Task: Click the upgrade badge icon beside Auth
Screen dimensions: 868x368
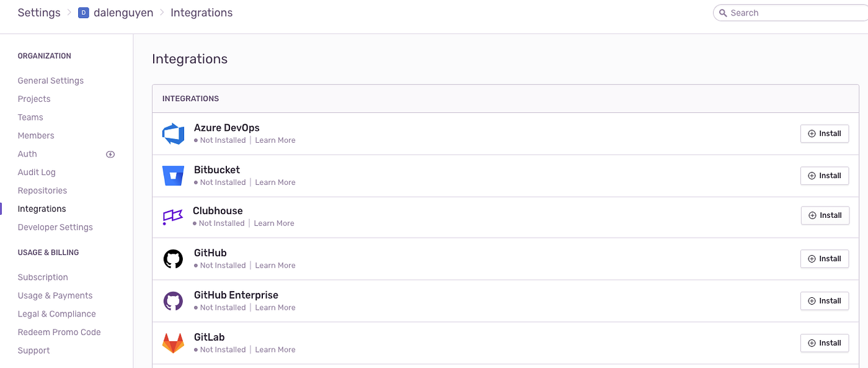Action: [110, 155]
